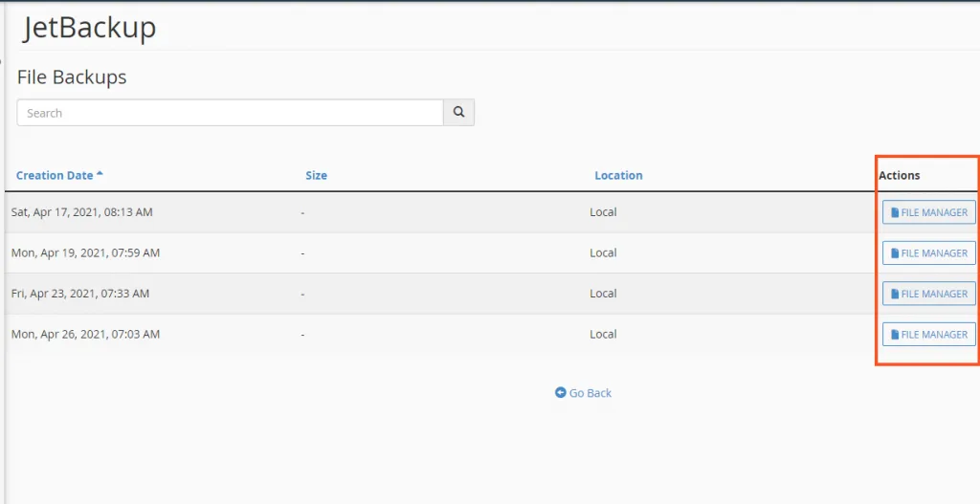Open File Manager for Apr 17 backup

tap(928, 212)
